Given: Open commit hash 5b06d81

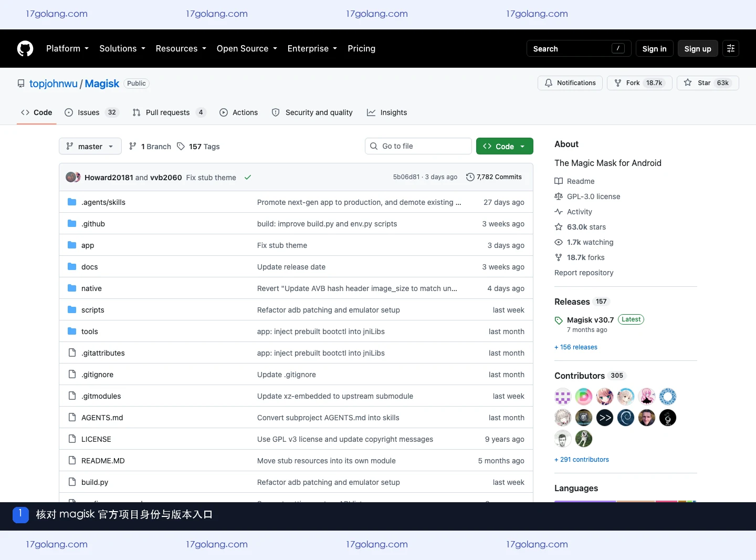Looking at the screenshot, I should pos(406,177).
